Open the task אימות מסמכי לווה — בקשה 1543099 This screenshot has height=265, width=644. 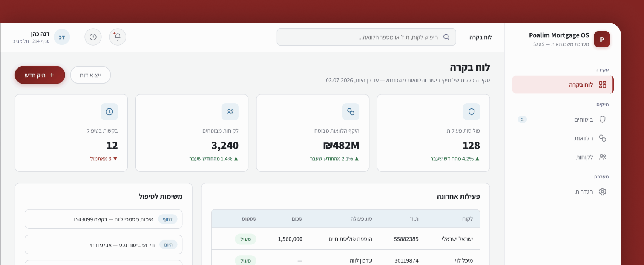104,219
